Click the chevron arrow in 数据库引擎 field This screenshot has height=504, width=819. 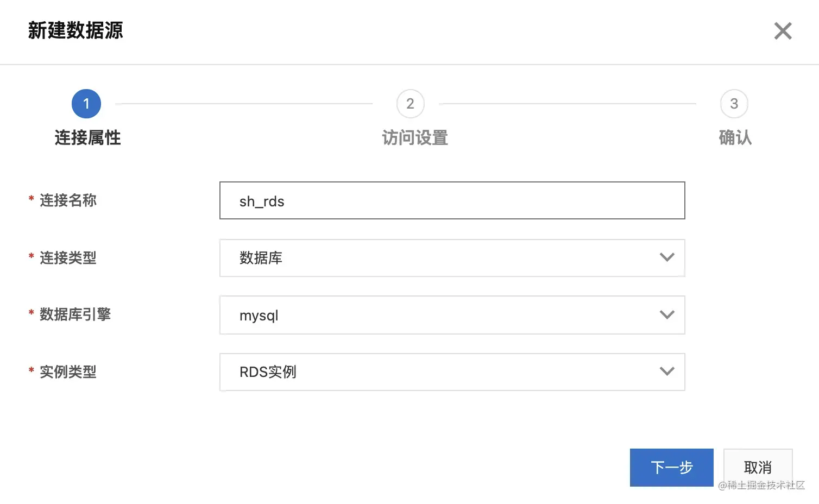667,314
